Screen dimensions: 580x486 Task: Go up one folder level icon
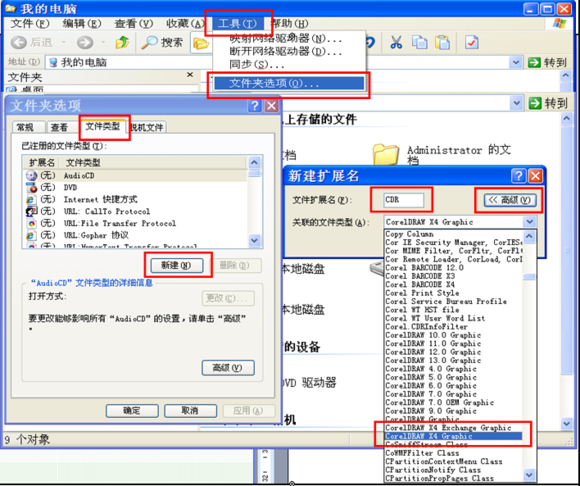click(x=122, y=43)
